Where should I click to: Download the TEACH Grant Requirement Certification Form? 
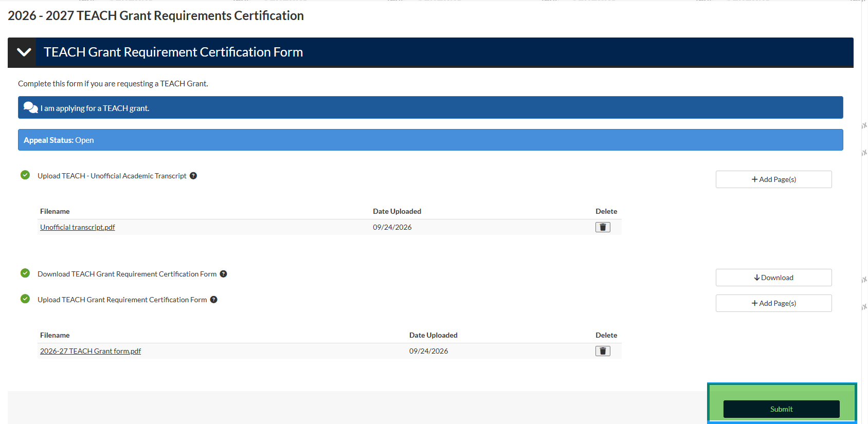pyautogui.click(x=773, y=278)
